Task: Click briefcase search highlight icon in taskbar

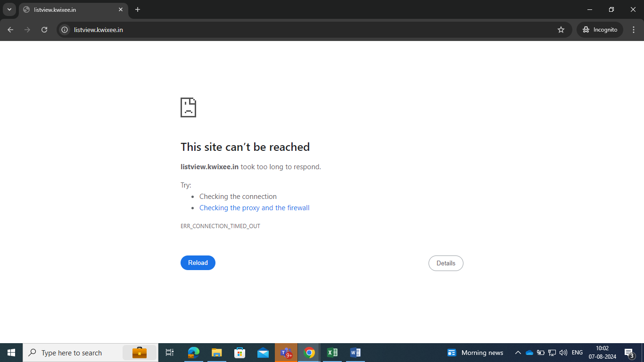Action: pos(140,353)
